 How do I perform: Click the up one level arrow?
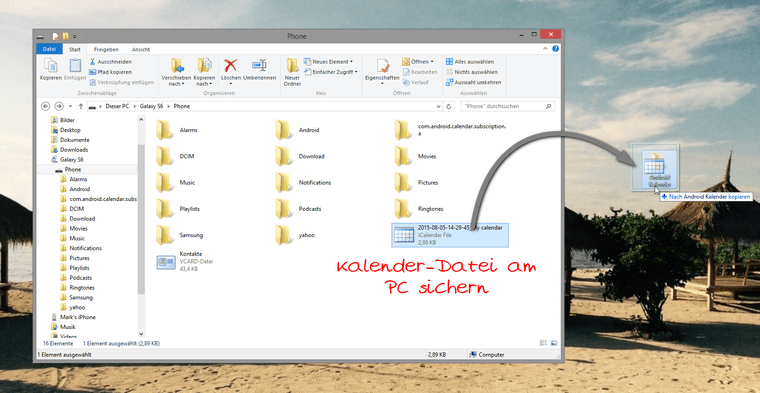coord(80,106)
